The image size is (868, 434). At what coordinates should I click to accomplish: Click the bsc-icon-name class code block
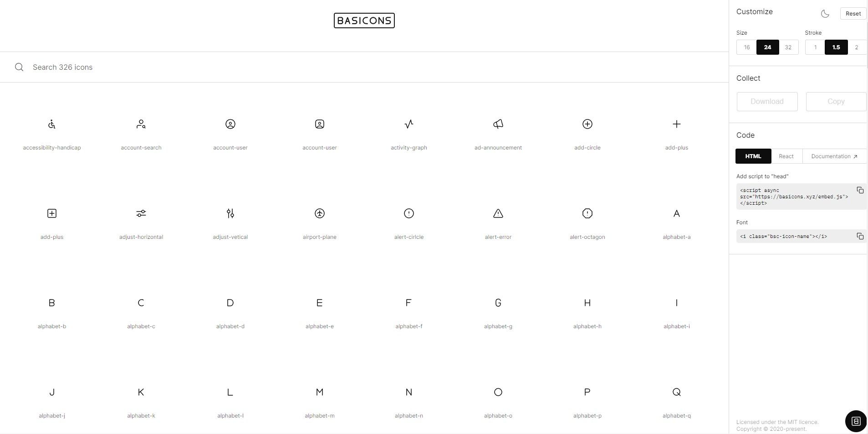(801, 236)
